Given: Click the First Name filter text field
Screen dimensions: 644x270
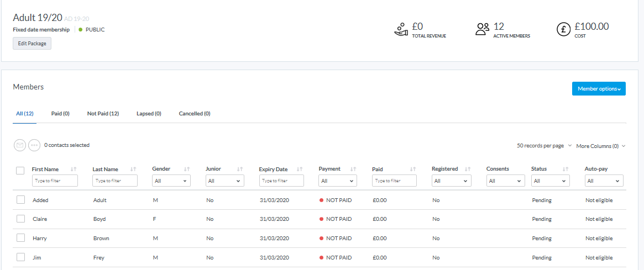Looking at the screenshot, I should click(x=55, y=181).
